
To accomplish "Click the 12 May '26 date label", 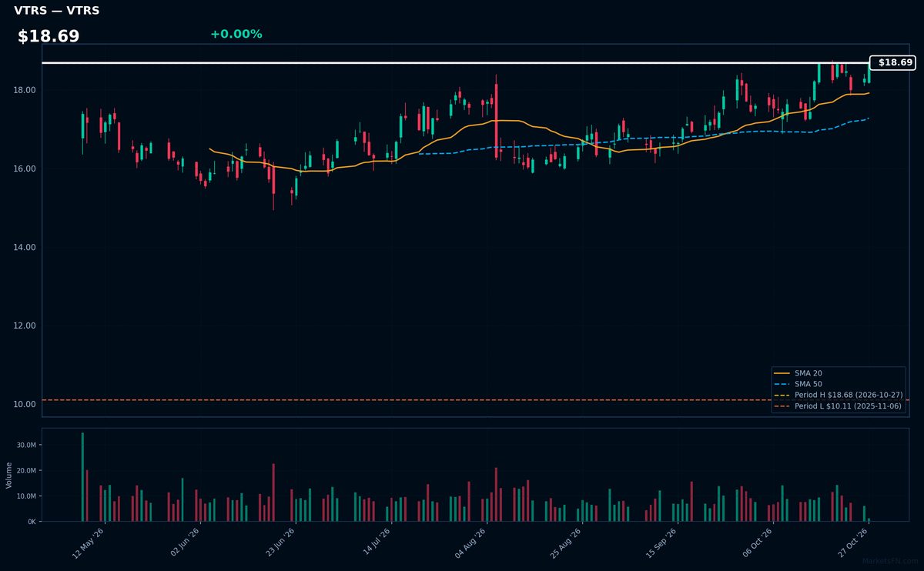I will (x=89, y=543).
